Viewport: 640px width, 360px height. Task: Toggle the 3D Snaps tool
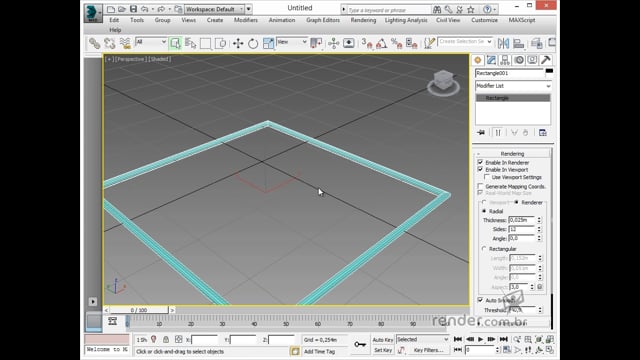click(x=367, y=43)
